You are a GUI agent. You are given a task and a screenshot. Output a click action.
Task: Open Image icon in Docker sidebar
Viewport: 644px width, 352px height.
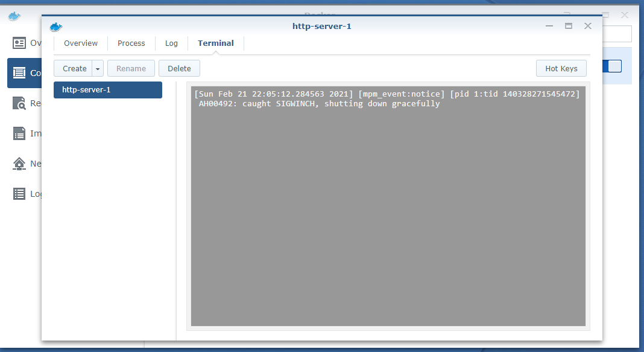(x=19, y=133)
